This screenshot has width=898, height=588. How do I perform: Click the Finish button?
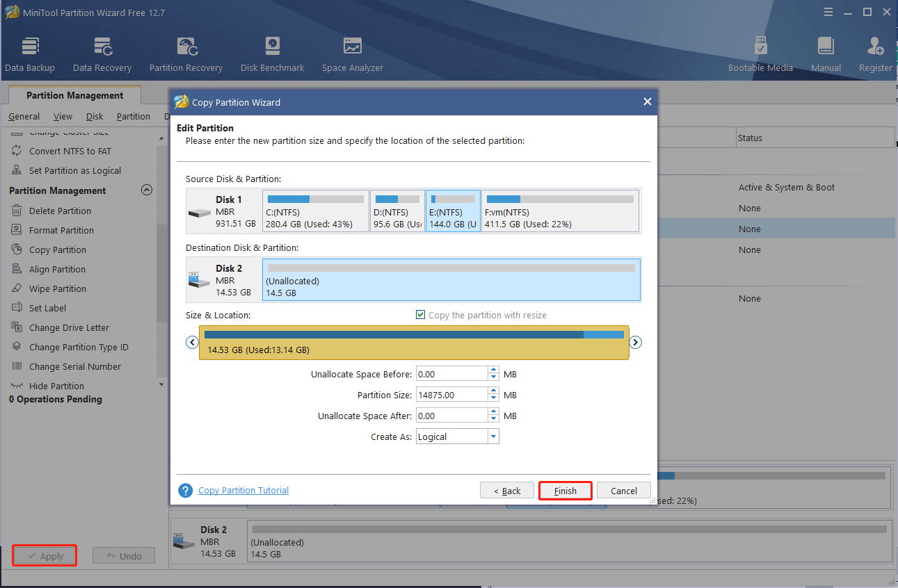(566, 491)
